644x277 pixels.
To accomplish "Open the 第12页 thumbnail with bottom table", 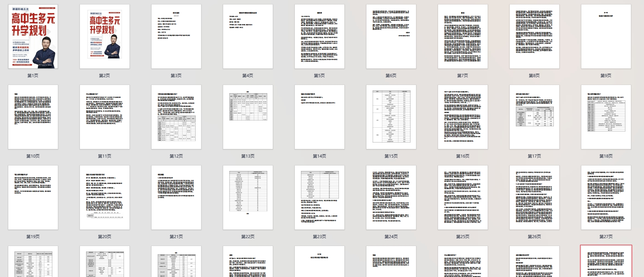I will 176,117.
